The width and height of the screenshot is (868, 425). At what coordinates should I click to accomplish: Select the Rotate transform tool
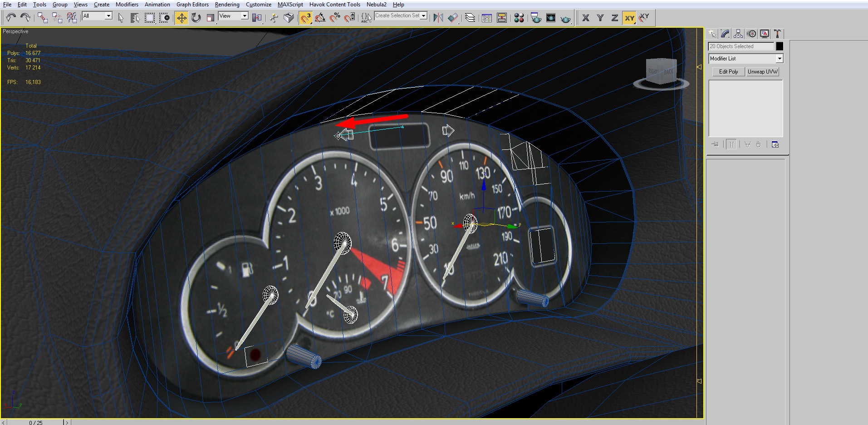[x=196, y=18]
